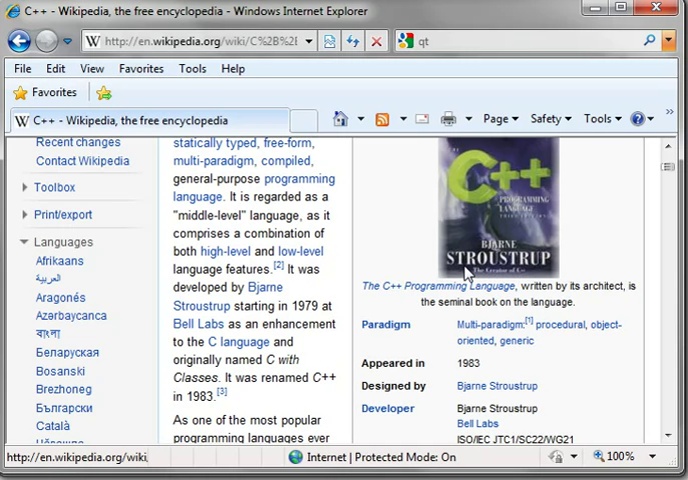Open the Bosanski language link

pyautogui.click(x=61, y=371)
